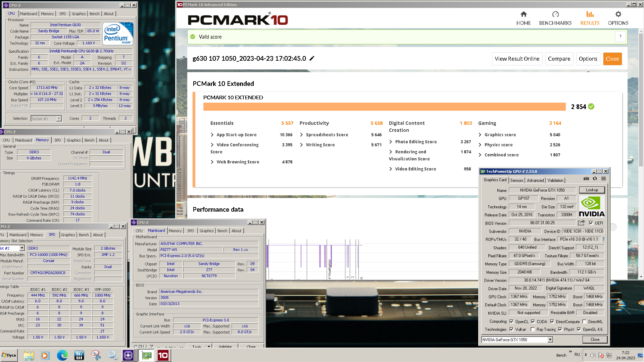Click the Lookup button in GPU-Z
644x362 pixels.
[x=592, y=190]
